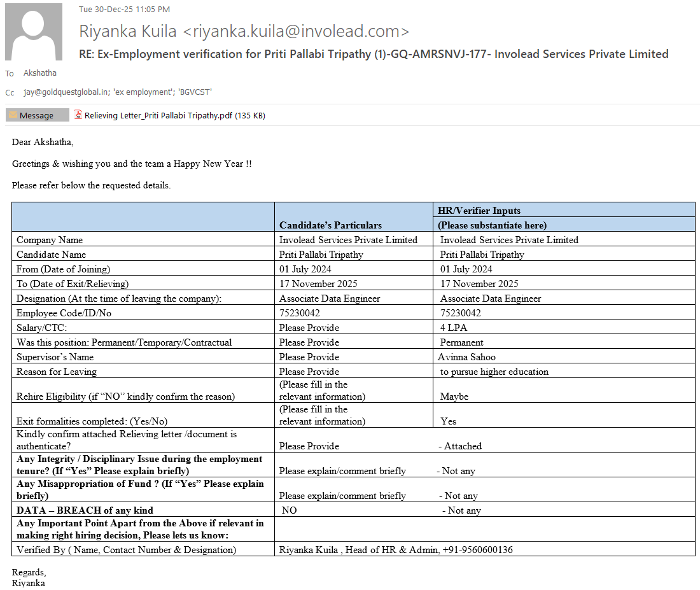Viewport: 700px width, 590px height.
Task: Click the sender's profile avatar picture
Action: (x=34, y=32)
